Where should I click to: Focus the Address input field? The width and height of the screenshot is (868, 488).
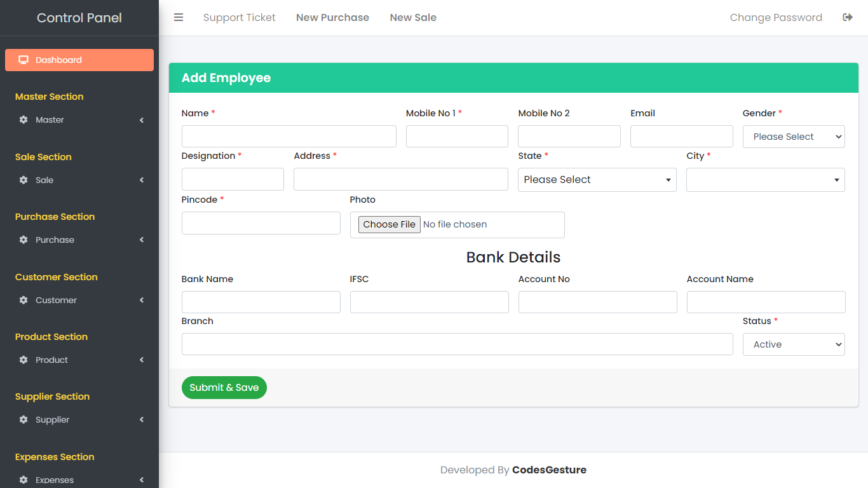[x=401, y=179]
